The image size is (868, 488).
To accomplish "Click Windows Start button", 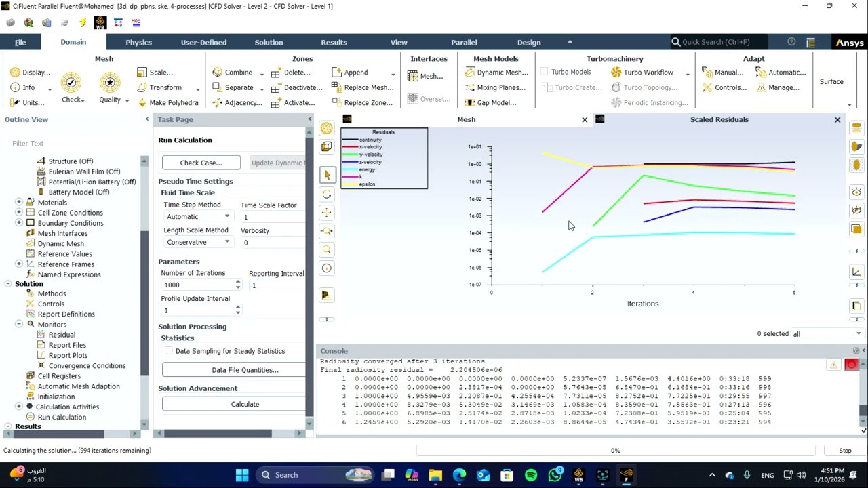I will (x=243, y=475).
